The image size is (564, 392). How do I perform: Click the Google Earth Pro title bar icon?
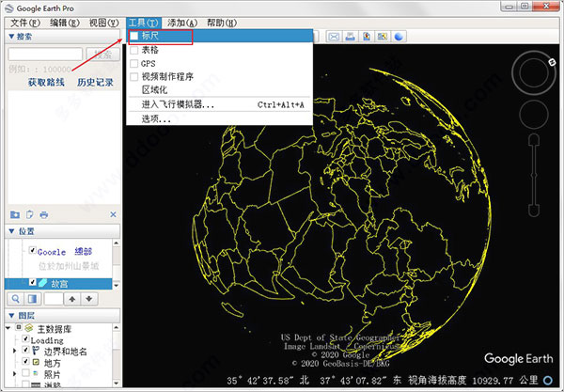pos(9,8)
